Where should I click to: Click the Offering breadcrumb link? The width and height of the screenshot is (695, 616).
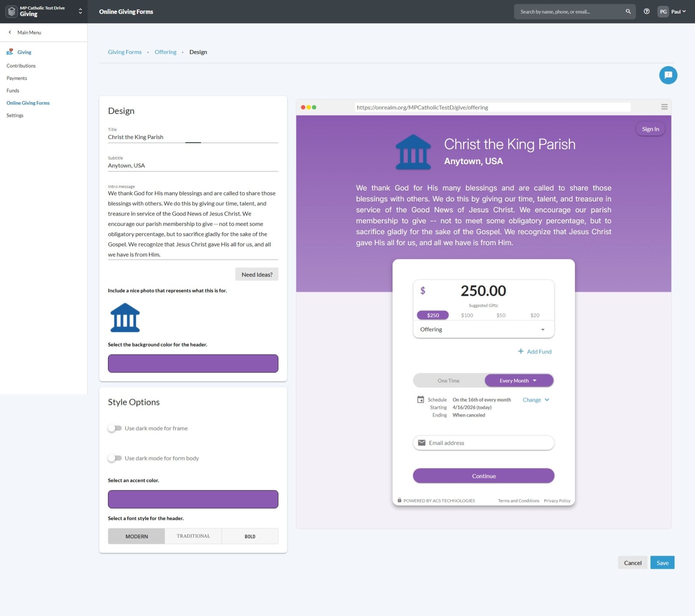[x=165, y=52]
